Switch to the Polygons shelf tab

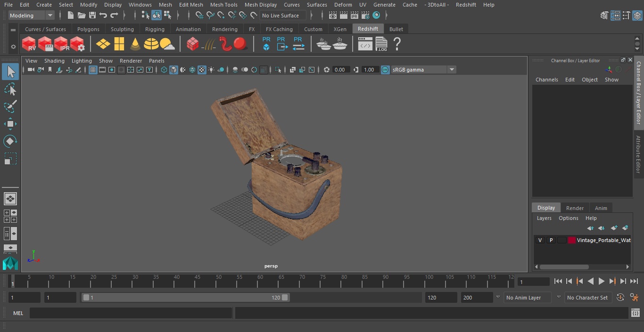(x=88, y=29)
